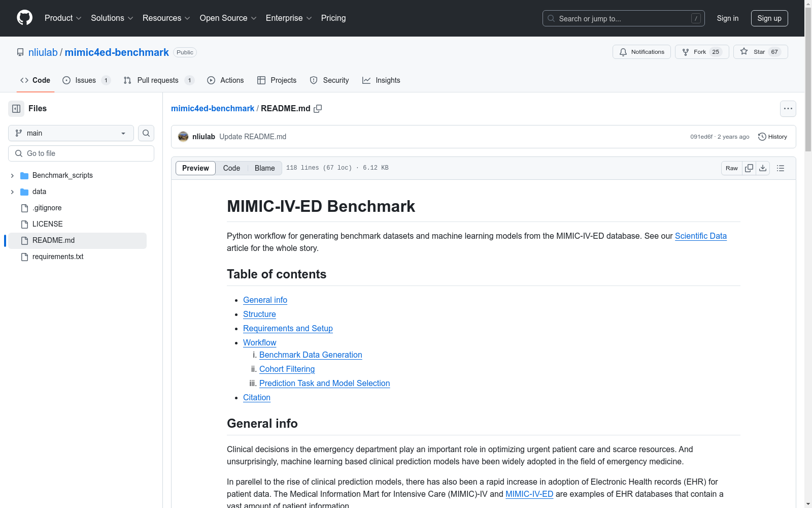The image size is (812, 508).
Task: Click the Sign up button
Action: click(x=769, y=18)
